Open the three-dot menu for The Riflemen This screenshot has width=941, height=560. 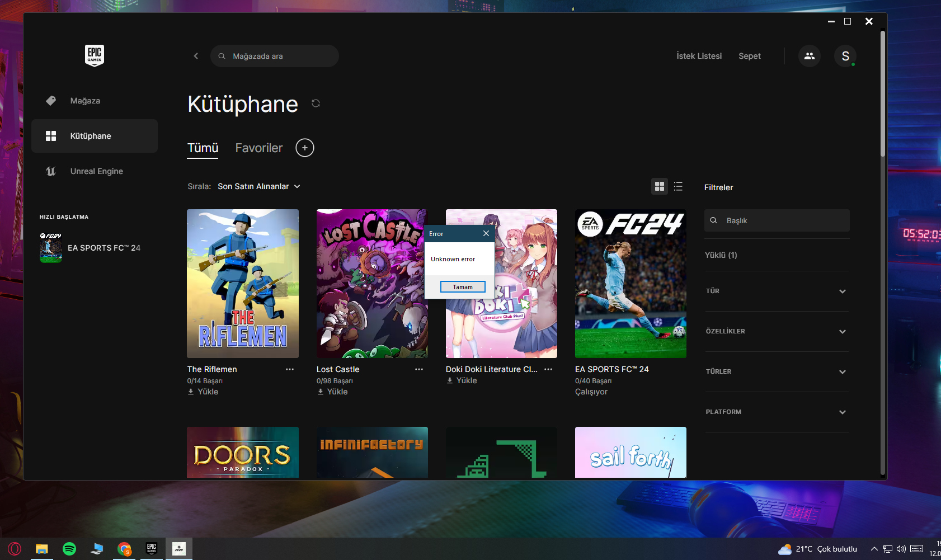290,369
